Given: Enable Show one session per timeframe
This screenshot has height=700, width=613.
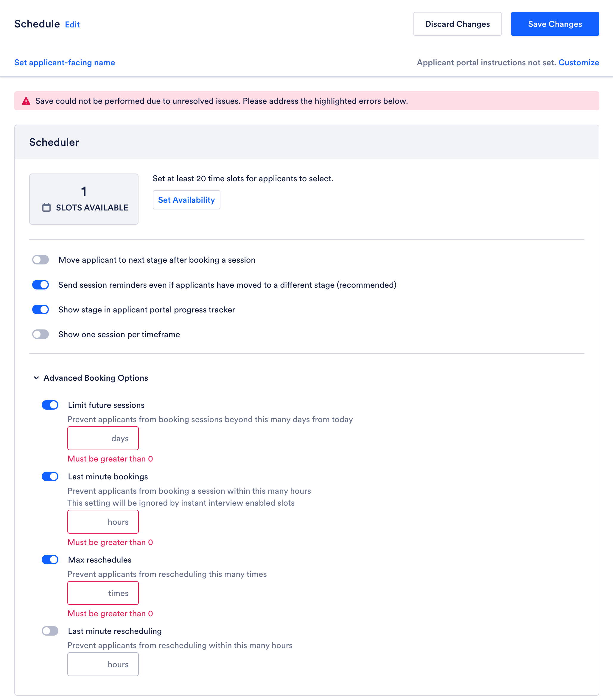Looking at the screenshot, I should pos(41,334).
